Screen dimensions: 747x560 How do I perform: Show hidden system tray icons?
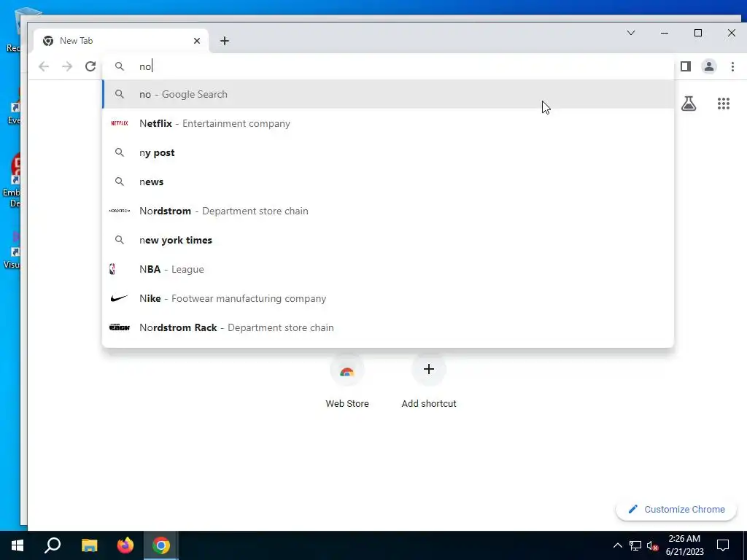[x=617, y=545]
